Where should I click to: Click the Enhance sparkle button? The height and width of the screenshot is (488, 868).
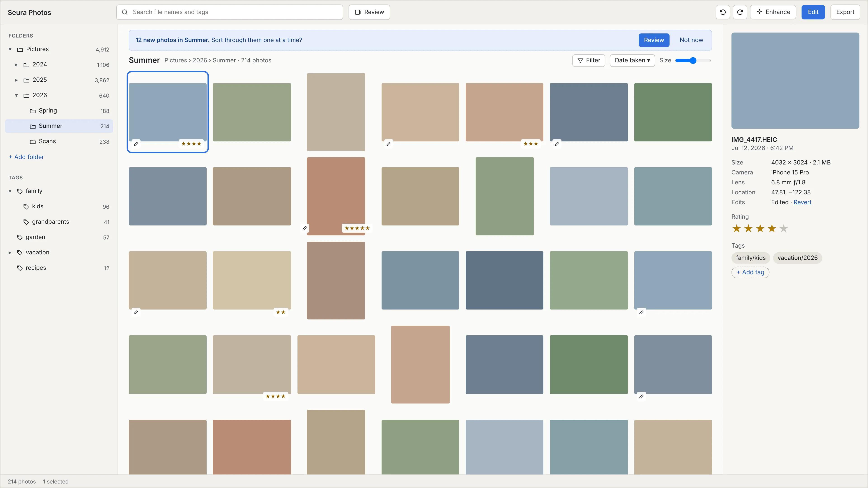(x=773, y=12)
